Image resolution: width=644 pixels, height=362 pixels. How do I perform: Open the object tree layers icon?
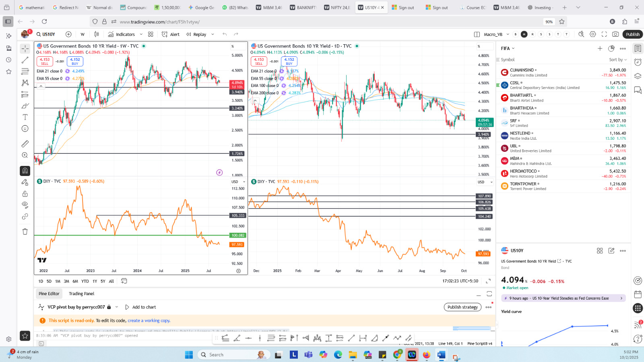638,76
